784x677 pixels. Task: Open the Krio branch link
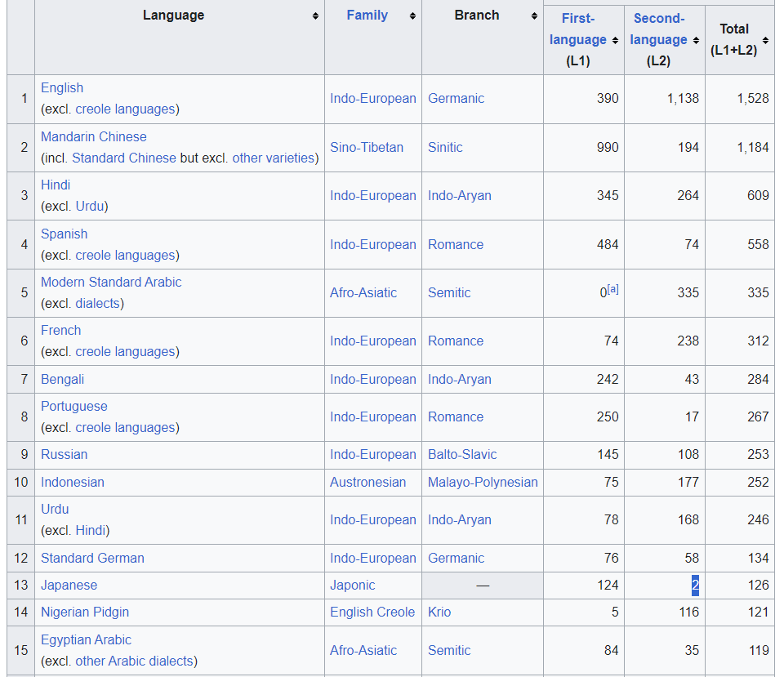click(439, 612)
